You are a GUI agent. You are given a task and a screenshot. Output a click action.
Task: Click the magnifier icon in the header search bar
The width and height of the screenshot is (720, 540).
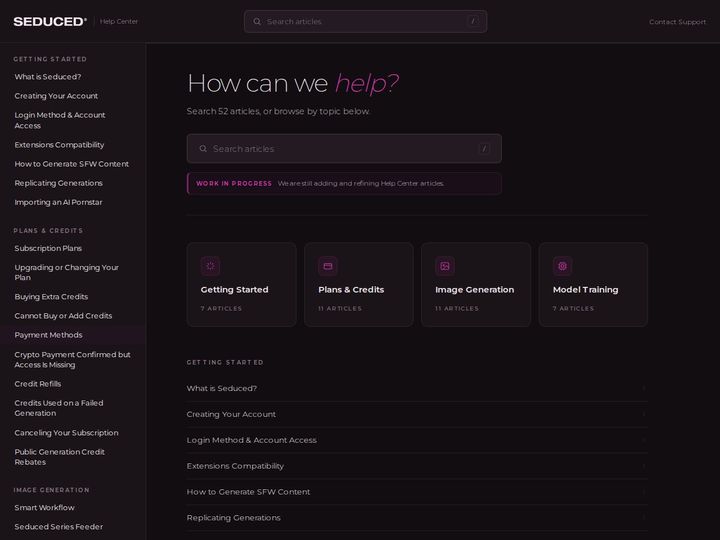(257, 22)
